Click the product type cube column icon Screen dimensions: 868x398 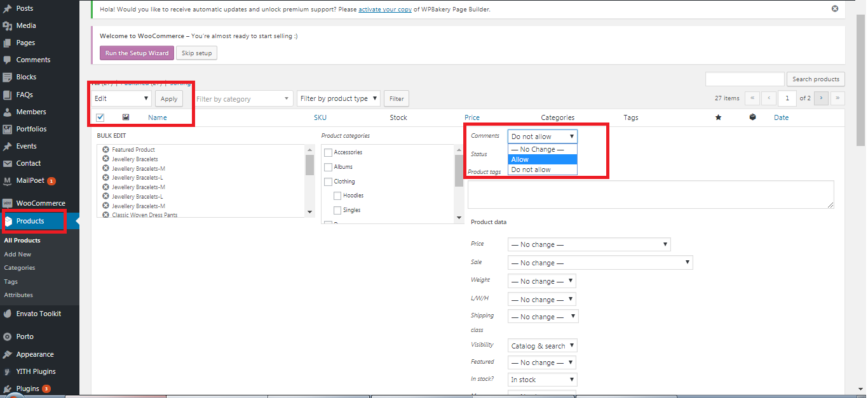point(752,117)
